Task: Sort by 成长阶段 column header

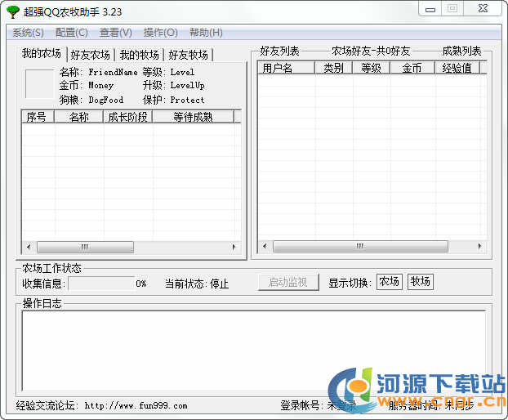Action: (128, 117)
